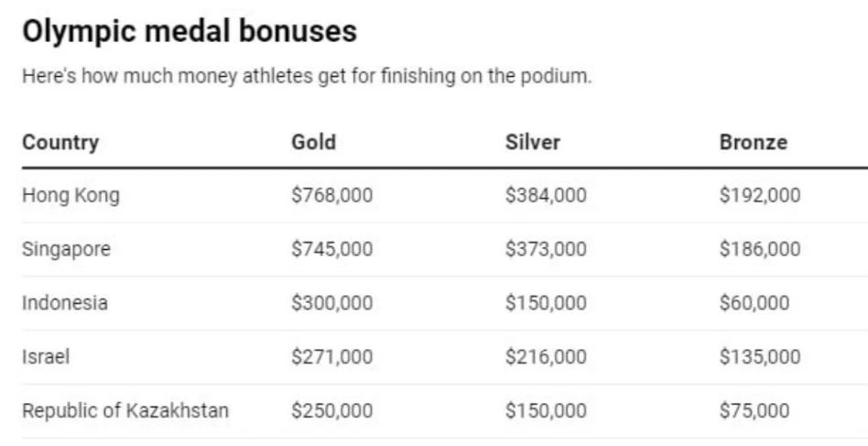This screenshot has width=868, height=446.
Task: Click the Israel row label
Action: [46, 357]
